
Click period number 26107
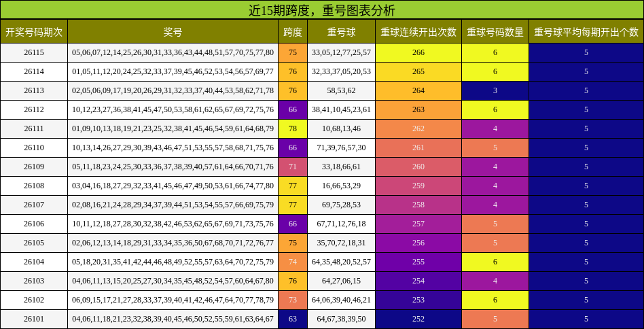[34, 205]
